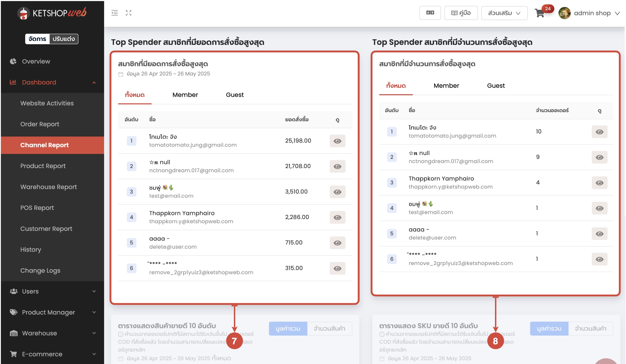Toggle fullscreen with the expand-arrows icon
Viewport: 626px width, 364px height.
[x=128, y=13]
